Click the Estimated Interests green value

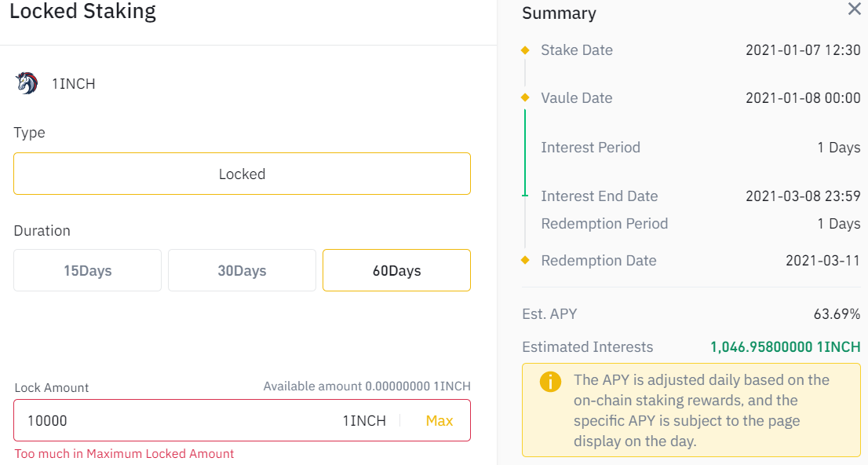click(x=785, y=347)
